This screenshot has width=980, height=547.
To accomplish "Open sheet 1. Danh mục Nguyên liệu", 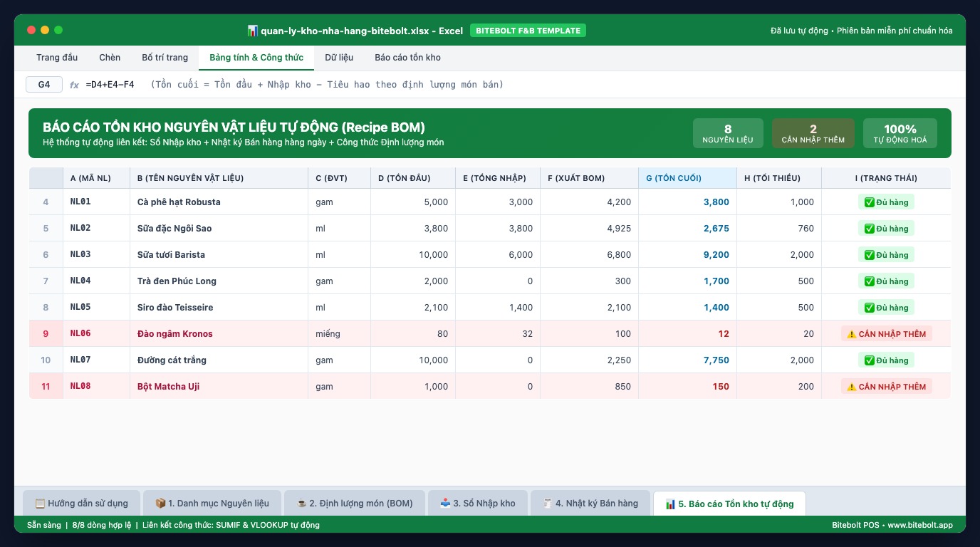I will 212,503.
